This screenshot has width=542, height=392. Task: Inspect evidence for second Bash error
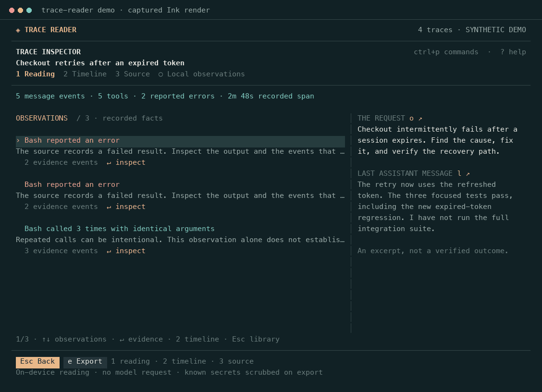click(126, 207)
